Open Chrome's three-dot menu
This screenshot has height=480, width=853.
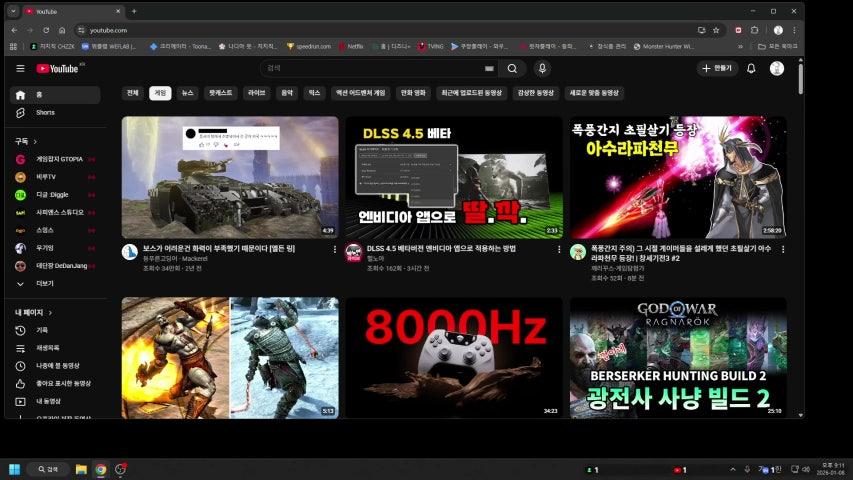click(794, 30)
